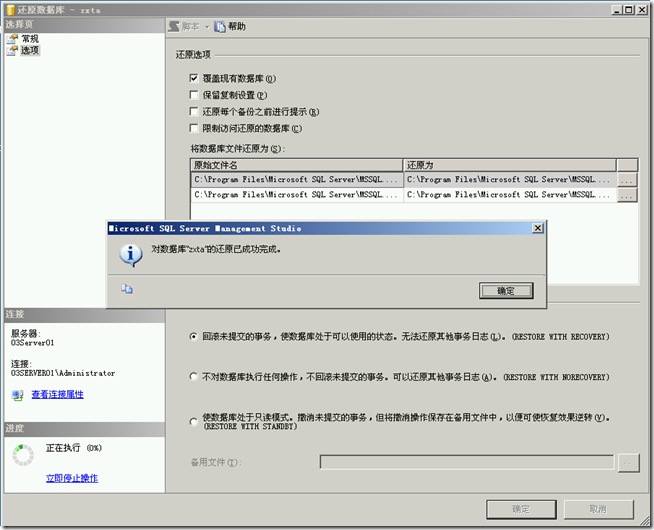Click the 常规 page icon

pos(12,39)
